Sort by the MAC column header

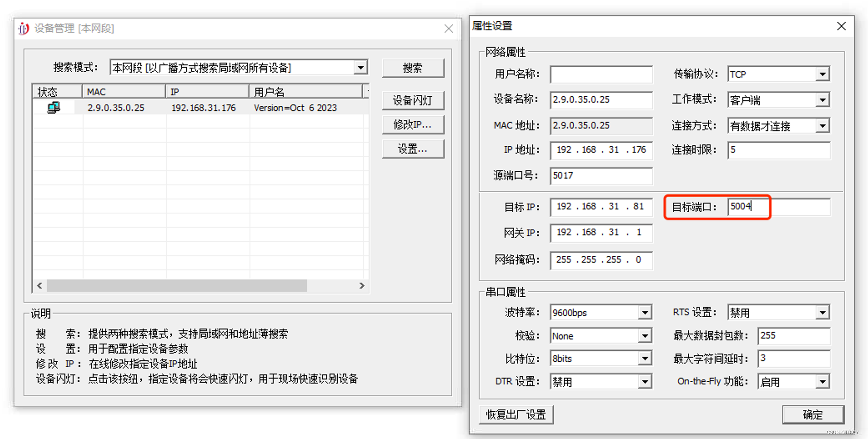click(x=124, y=92)
